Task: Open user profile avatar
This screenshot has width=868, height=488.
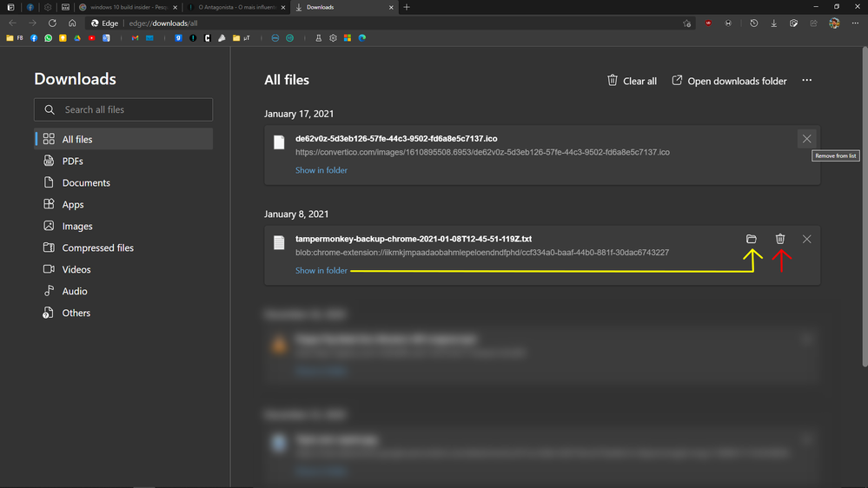Action: coord(834,23)
